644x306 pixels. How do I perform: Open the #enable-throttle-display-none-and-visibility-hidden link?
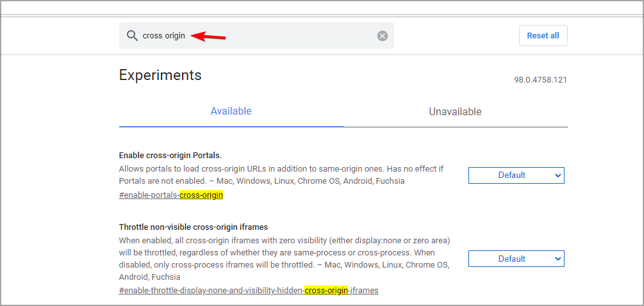(x=249, y=291)
